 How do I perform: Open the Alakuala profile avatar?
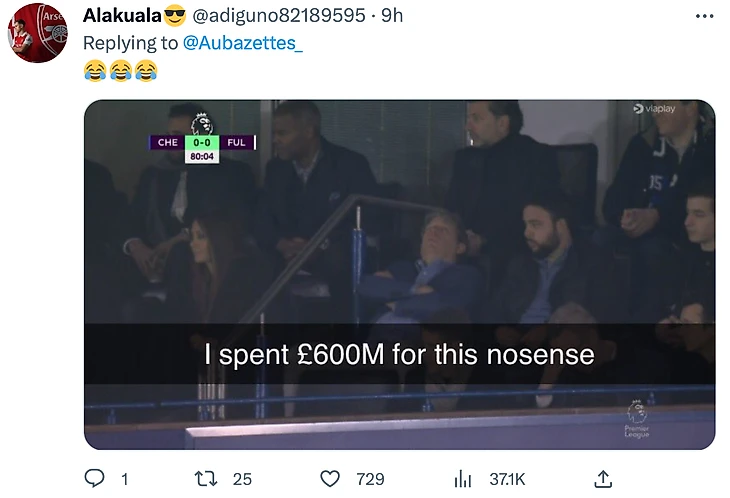coord(39,32)
